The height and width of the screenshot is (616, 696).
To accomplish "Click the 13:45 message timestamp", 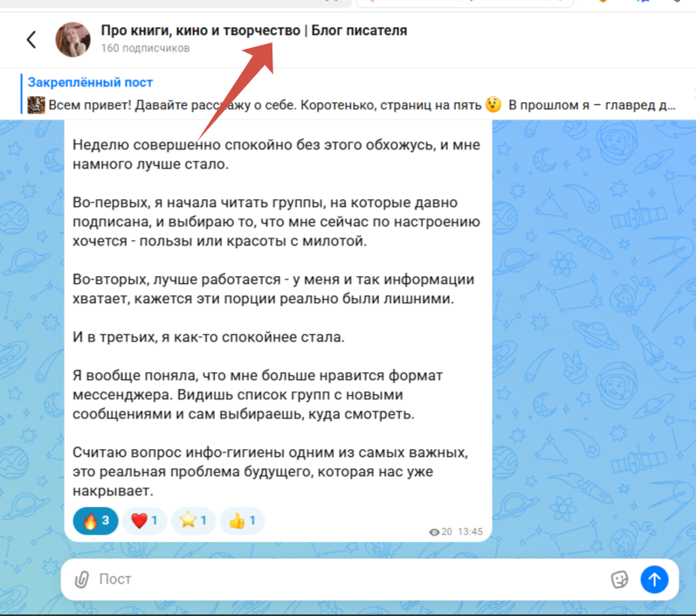I will 470,531.
